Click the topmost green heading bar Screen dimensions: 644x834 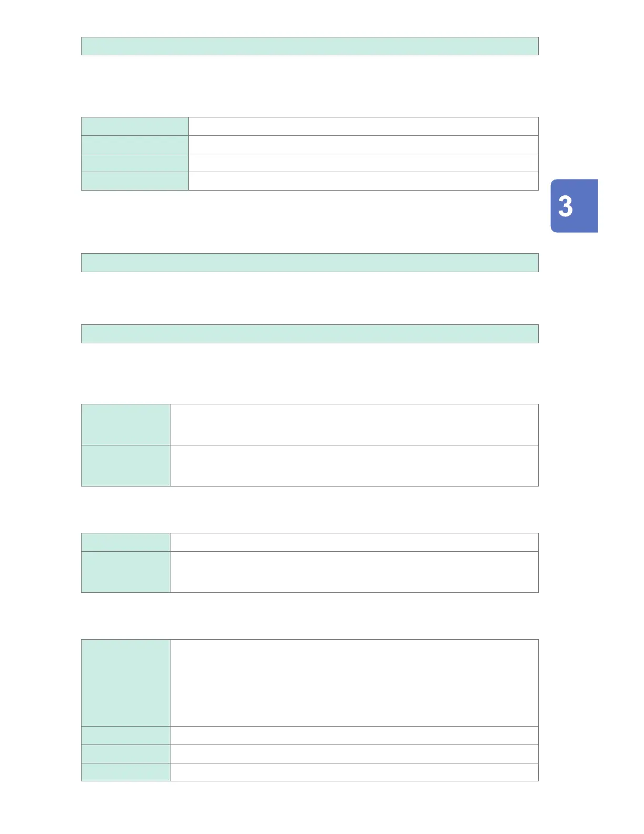[310, 46]
